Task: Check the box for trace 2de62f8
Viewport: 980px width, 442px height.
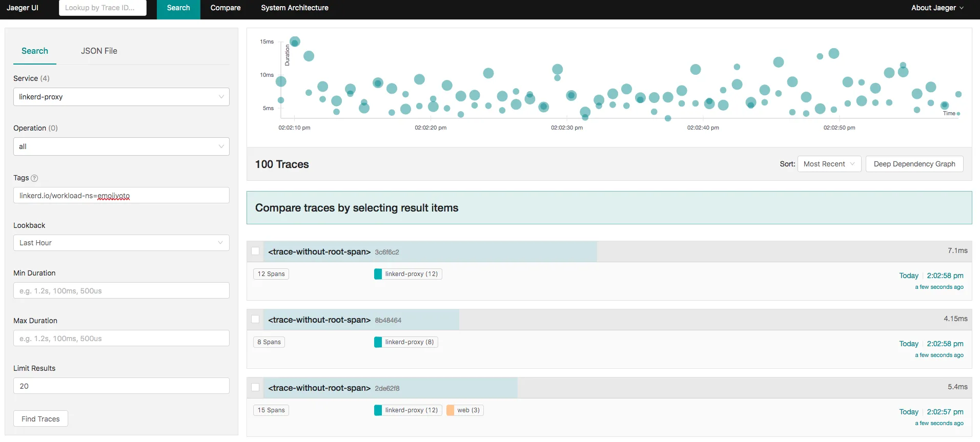Action: (255, 387)
